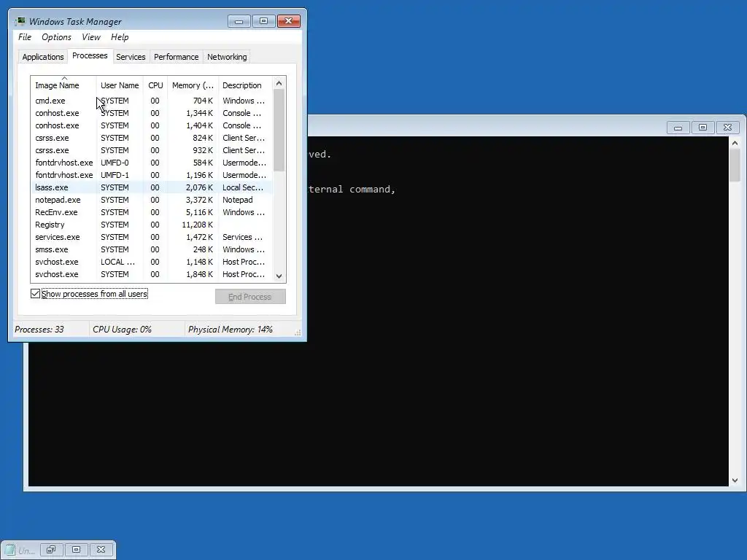Close the minimized Notepad window
Image resolution: width=747 pixels, height=560 pixels.
(x=101, y=550)
